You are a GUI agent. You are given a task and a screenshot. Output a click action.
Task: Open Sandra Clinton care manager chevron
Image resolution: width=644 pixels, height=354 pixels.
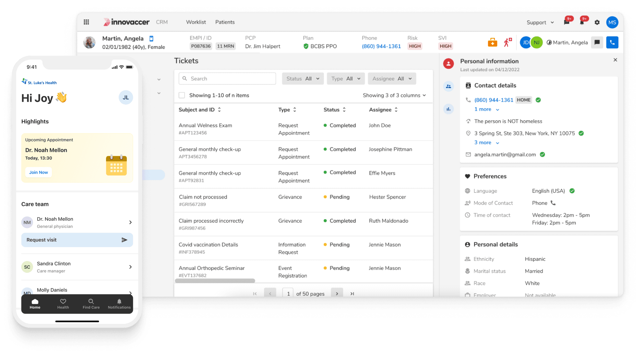pos(130,267)
